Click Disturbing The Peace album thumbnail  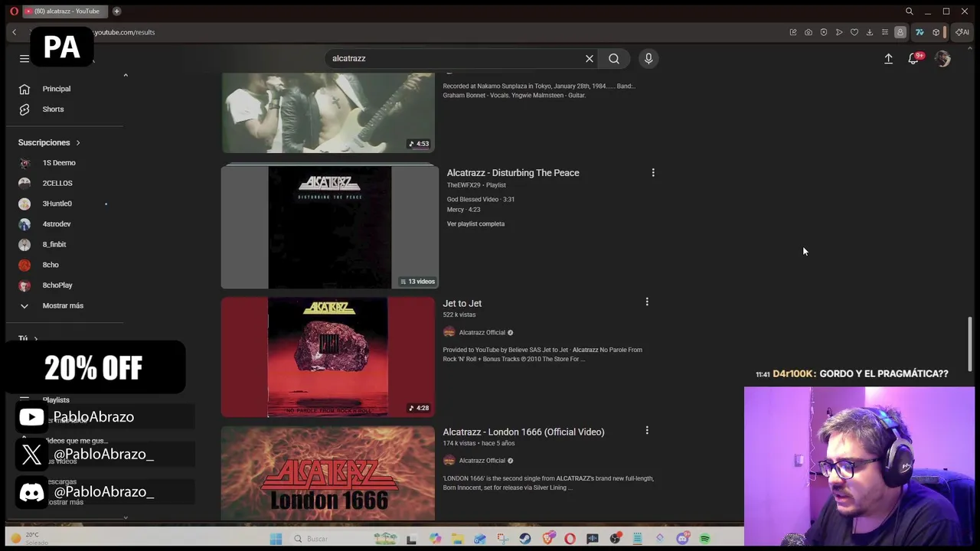pos(329,227)
